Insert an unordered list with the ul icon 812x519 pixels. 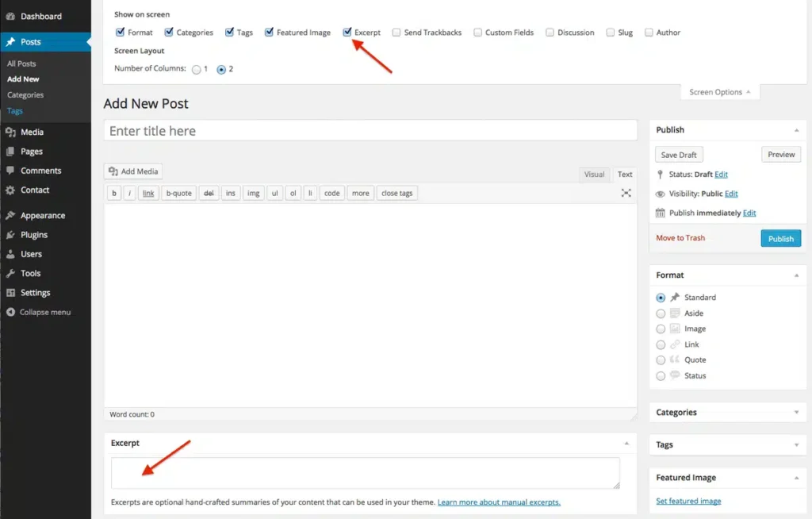(274, 193)
